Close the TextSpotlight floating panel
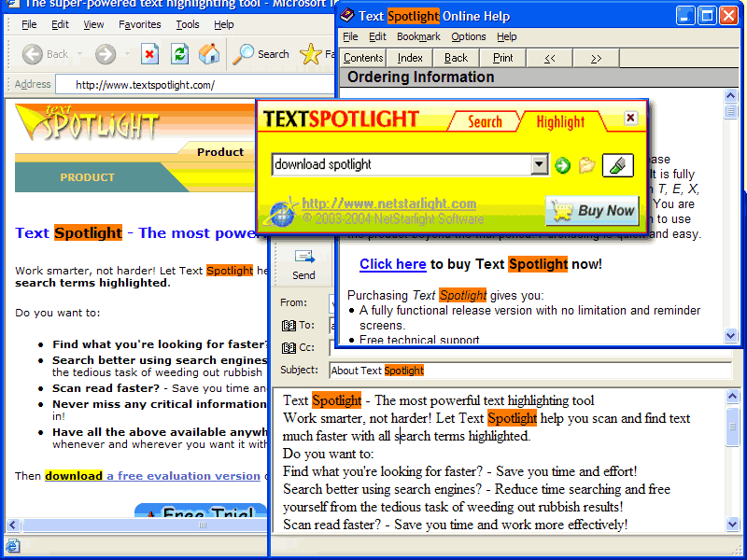747x560 pixels. [x=630, y=118]
